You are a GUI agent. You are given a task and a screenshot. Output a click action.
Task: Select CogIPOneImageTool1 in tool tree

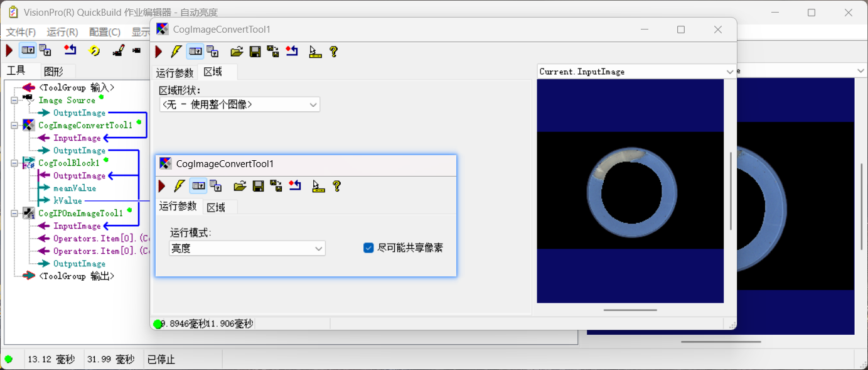81,213
